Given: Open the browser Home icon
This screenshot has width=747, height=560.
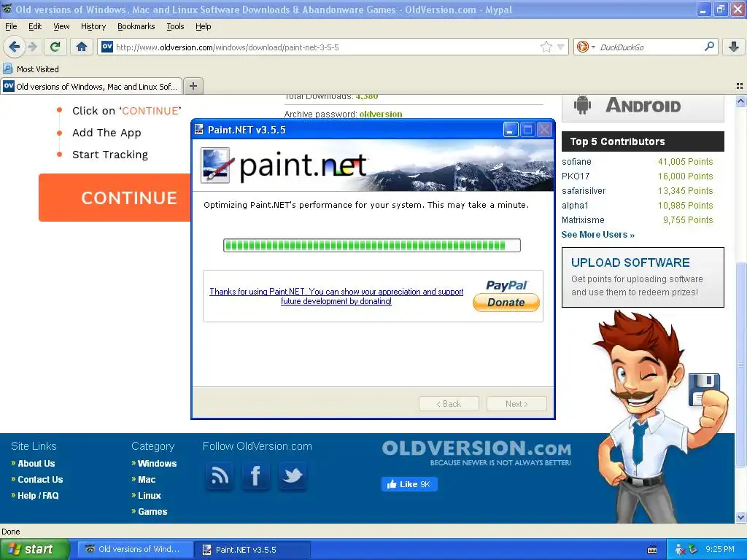Looking at the screenshot, I should coord(82,47).
